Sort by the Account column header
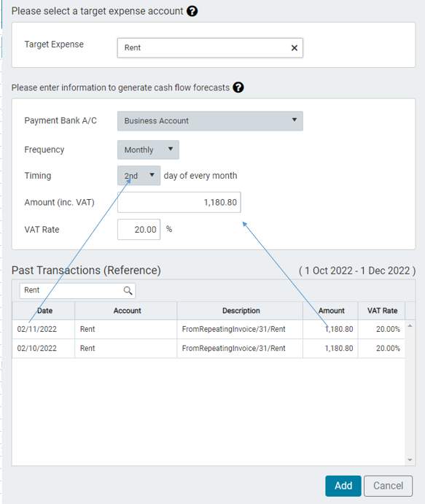The image size is (425, 504). pyautogui.click(x=126, y=311)
